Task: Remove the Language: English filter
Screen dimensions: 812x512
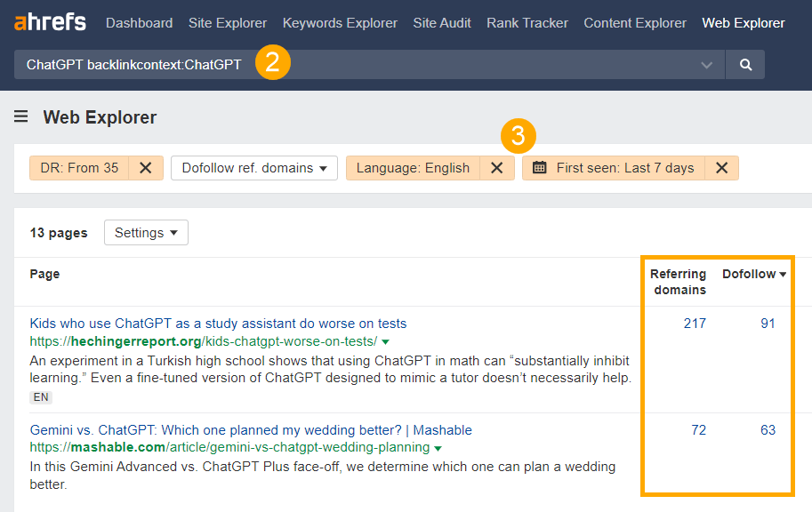Action: pyautogui.click(x=496, y=167)
